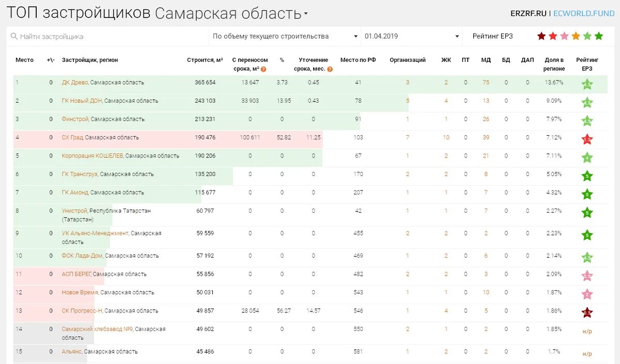Click the dark red star rating filter

point(541,36)
